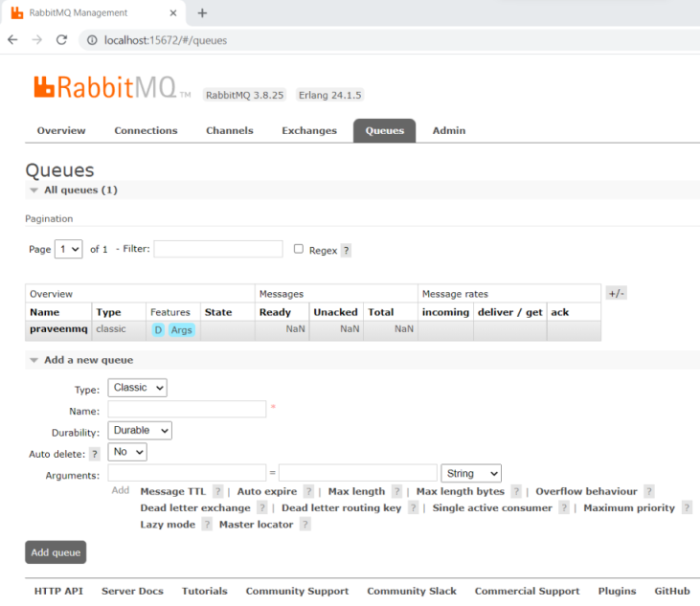Open help for Dead letter exchange
This screenshot has width=700, height=606.
tap(262, 507)
